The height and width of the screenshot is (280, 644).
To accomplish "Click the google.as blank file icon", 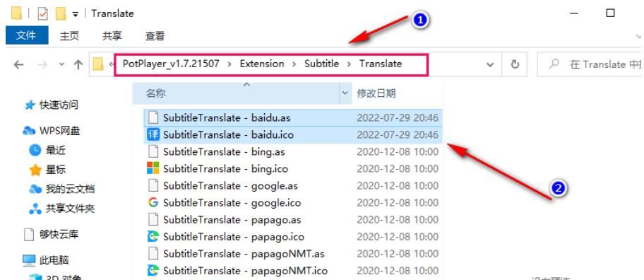I will tap(153, 186).
